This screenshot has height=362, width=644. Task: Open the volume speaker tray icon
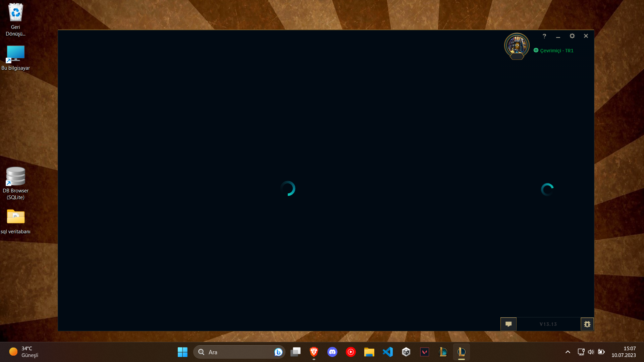click(591, 352)
